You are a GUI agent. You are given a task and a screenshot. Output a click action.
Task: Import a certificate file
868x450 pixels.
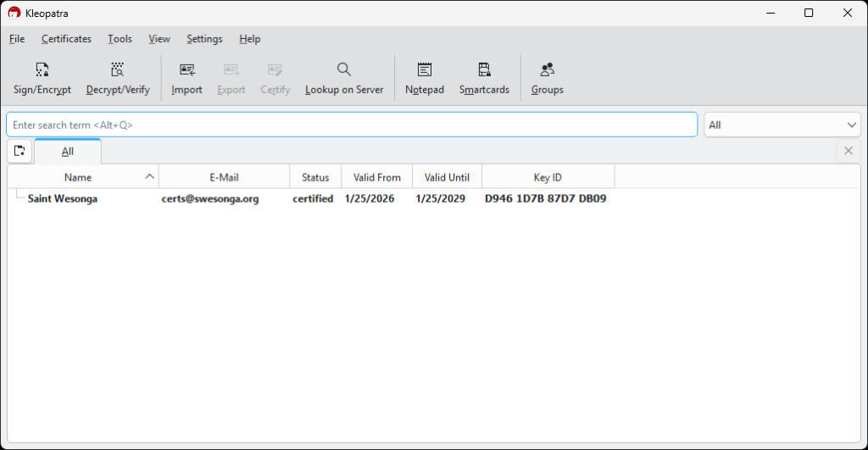coord(186,79)
